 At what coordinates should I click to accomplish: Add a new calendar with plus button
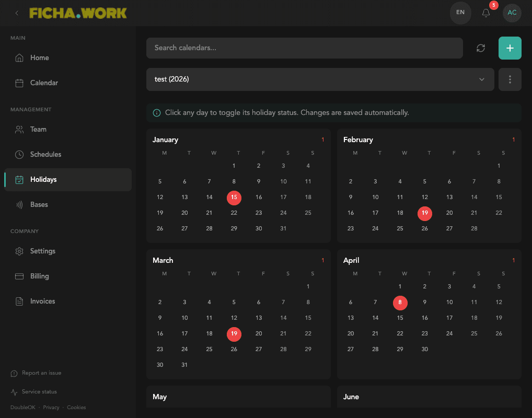510,48
